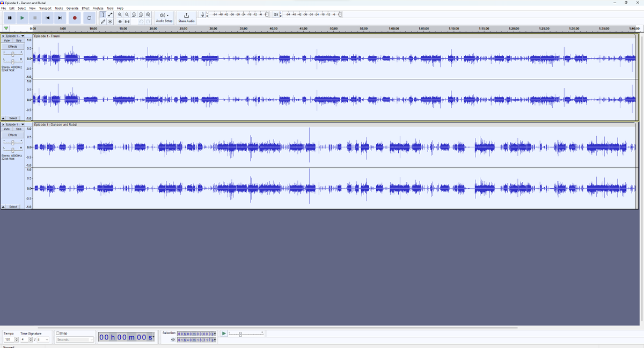
Task: Toggle the Loop playback button
Action: [x=89, y=18]
